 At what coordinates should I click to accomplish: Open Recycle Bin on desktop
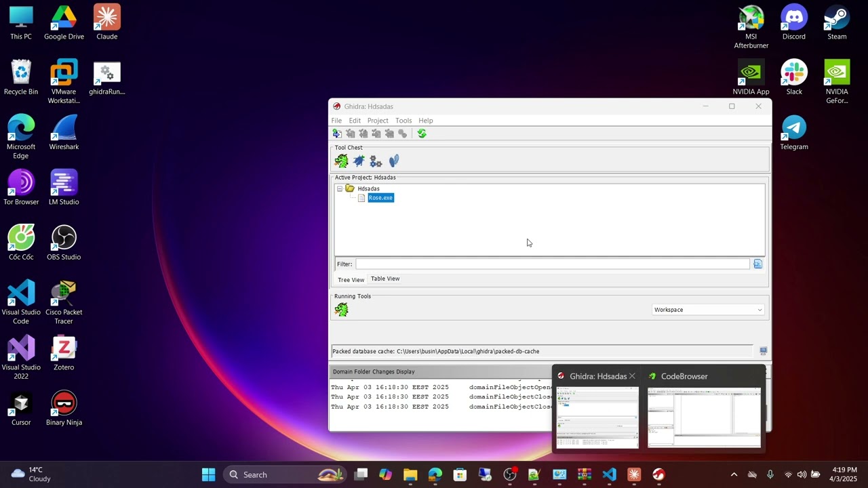[21, 78]
